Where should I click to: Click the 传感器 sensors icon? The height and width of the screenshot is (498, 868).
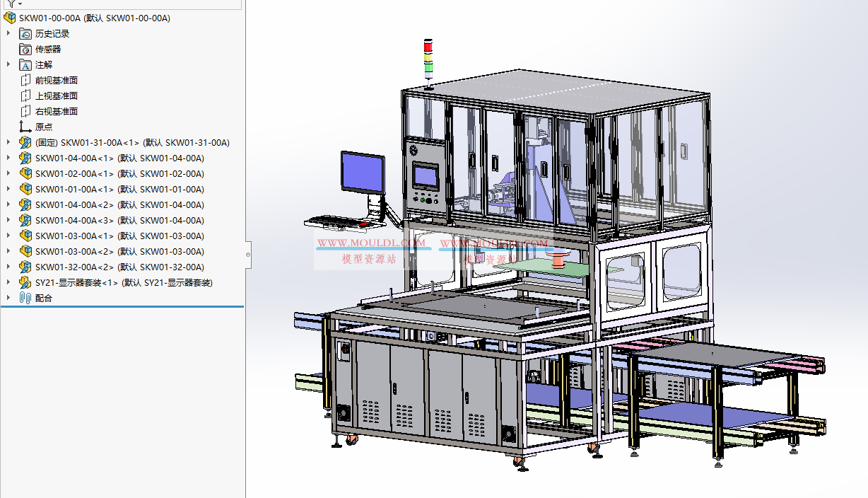pos(26,49)
